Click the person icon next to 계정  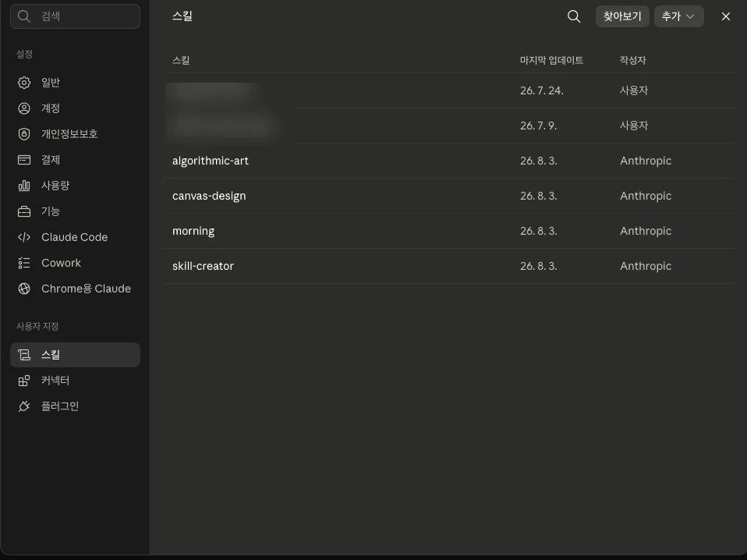pos(24,108)
